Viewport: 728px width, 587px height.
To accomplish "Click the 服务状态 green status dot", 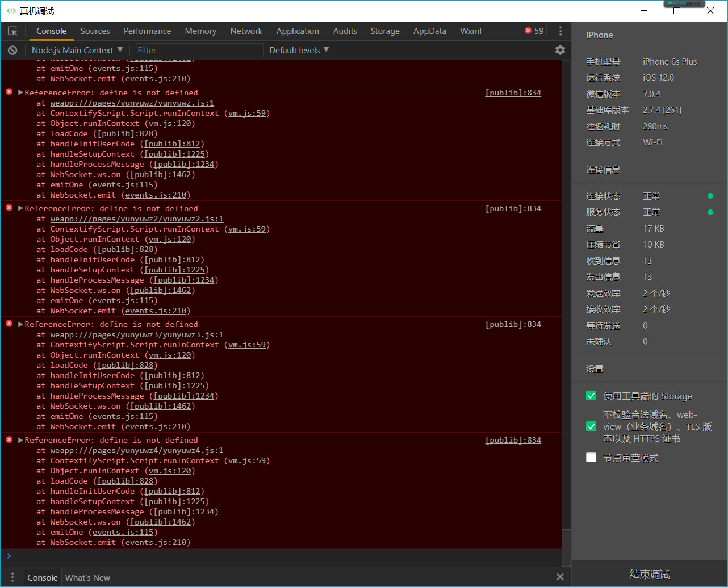I will (710, 212).
